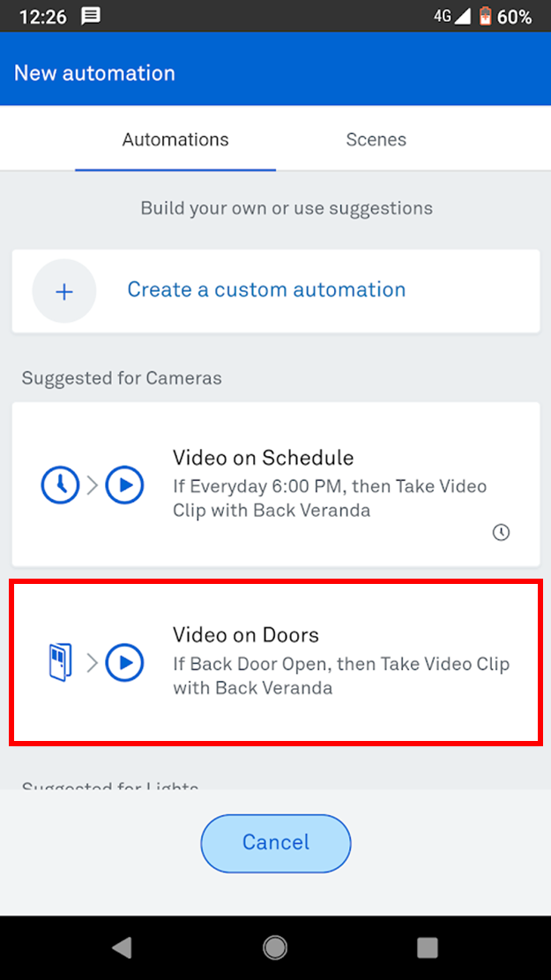Tap the door icon in Video on Doors
This screenshot has width=551, height=980.
click(x=60, y=662)
